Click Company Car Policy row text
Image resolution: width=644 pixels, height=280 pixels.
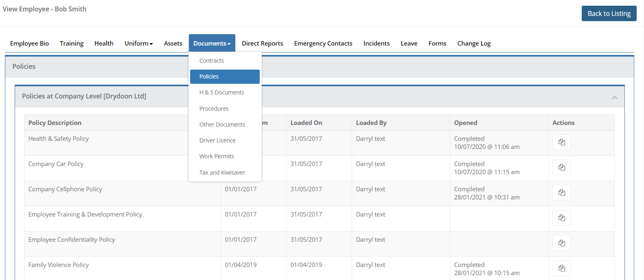tap(56, 164)
